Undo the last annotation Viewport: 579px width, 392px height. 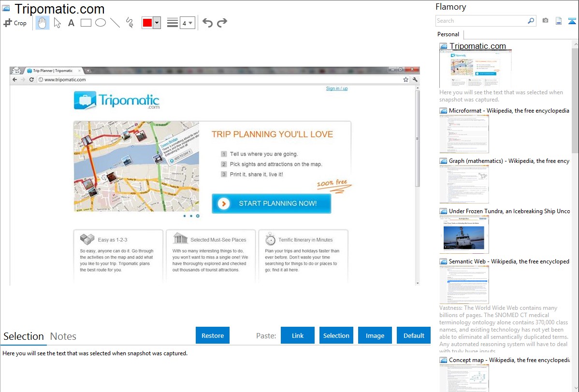tap(207, 23)
